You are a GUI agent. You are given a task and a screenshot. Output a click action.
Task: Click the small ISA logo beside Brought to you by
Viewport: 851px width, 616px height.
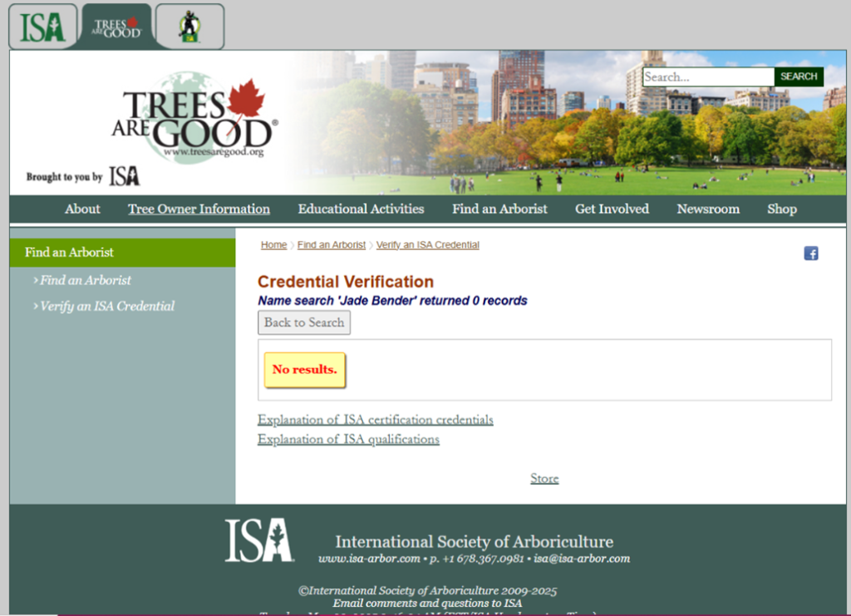[125, 176]
